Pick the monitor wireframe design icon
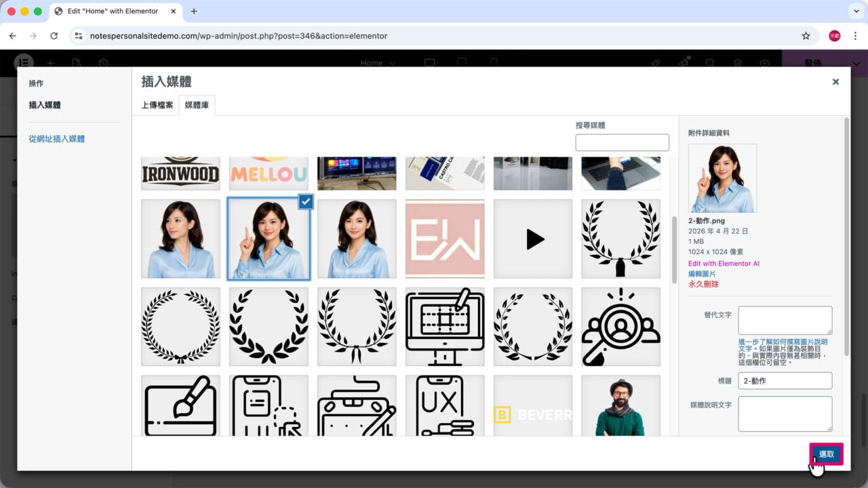The width and height of the screenshot is (868, 488). point(445,327)
